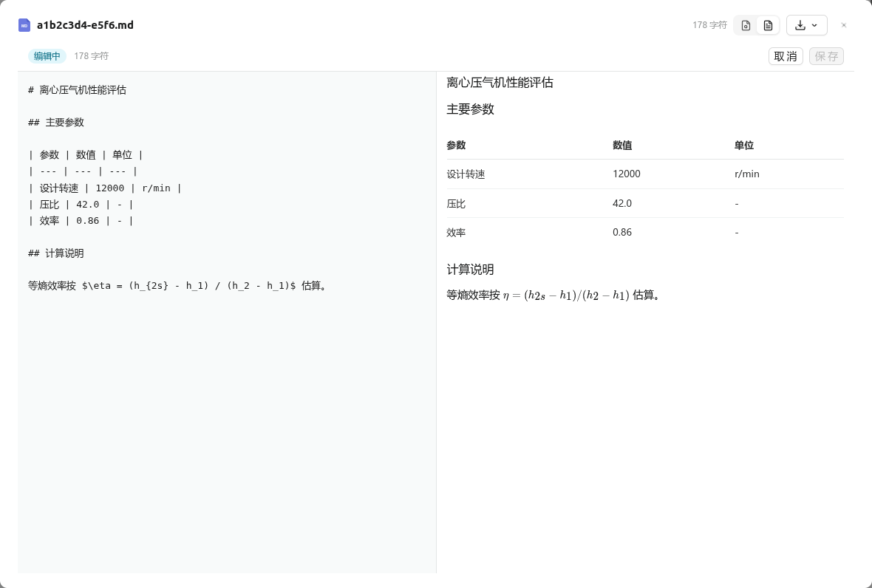Click the 0.86 table cell

(x=622, y=232)
